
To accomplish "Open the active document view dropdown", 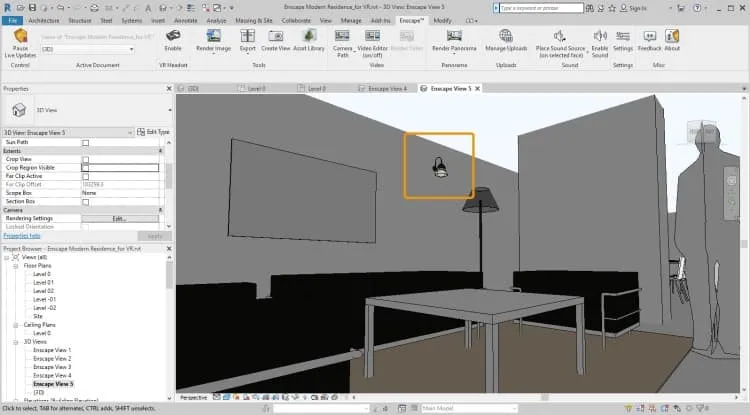I will (88, 49).
